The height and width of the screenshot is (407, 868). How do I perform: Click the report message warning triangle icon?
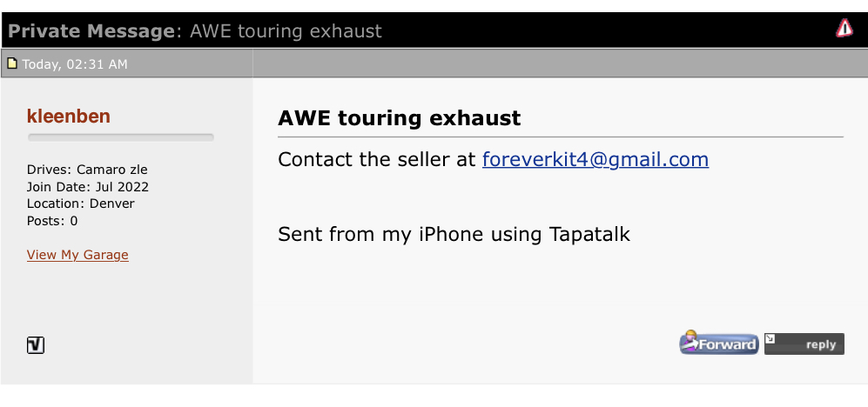[x=844, y=29]
